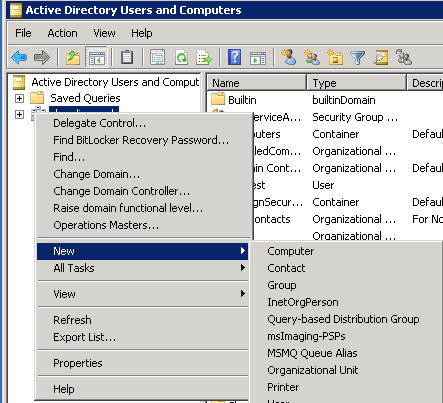
Task: Click the blue Help question-mark icon
Action: point(234,57)
